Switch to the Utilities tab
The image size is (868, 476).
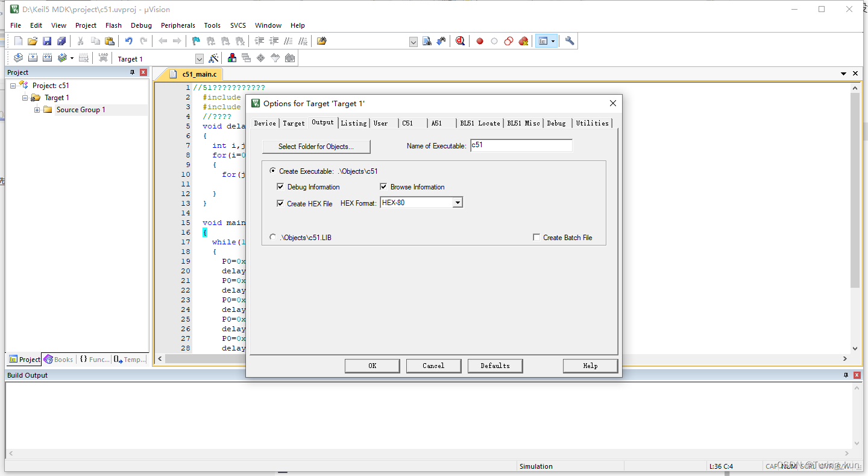[x=592, y=123]
